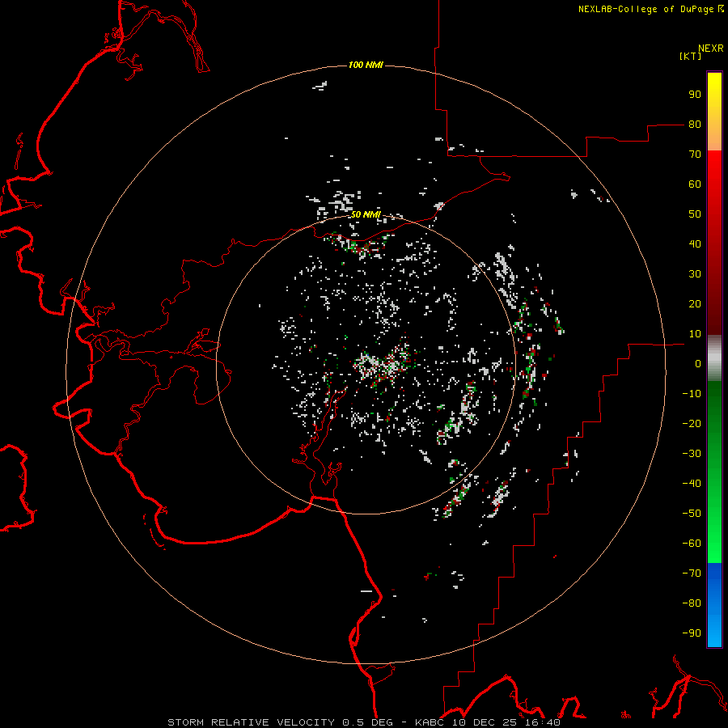
Task: Click the -90 value on the velocity scale
Action: 692,633
